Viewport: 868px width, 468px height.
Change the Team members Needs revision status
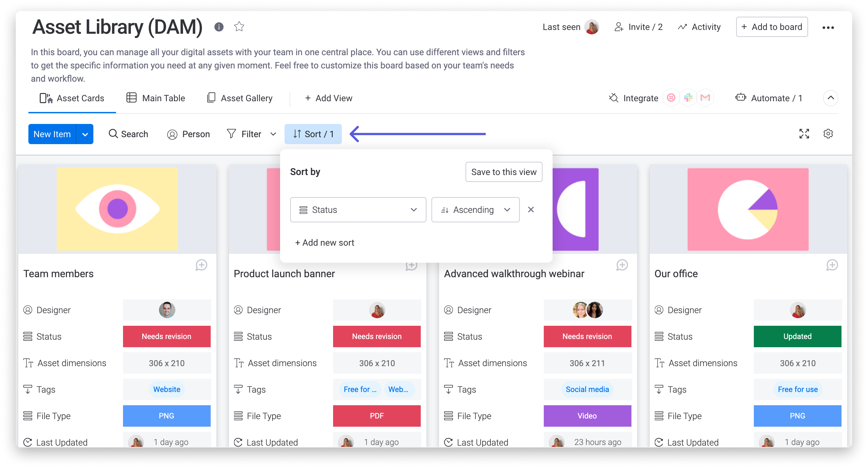coord(167,336)
